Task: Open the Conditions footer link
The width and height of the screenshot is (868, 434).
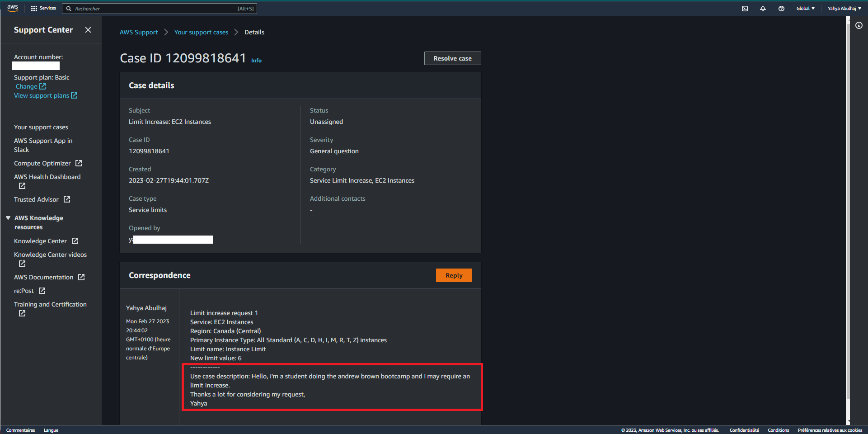Action: click(x=779, y=430)
